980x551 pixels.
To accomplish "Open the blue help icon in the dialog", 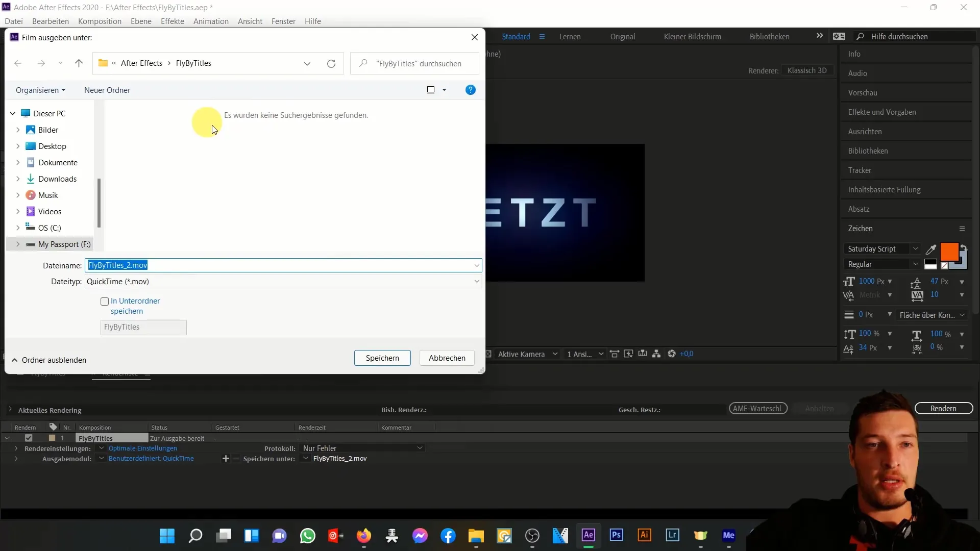I will [x=471, y=90].
